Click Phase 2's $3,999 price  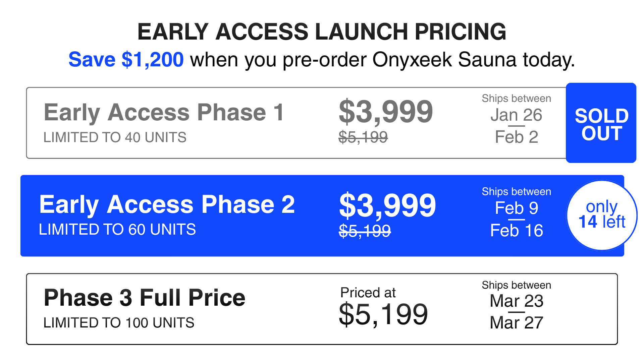coord(387,205)
